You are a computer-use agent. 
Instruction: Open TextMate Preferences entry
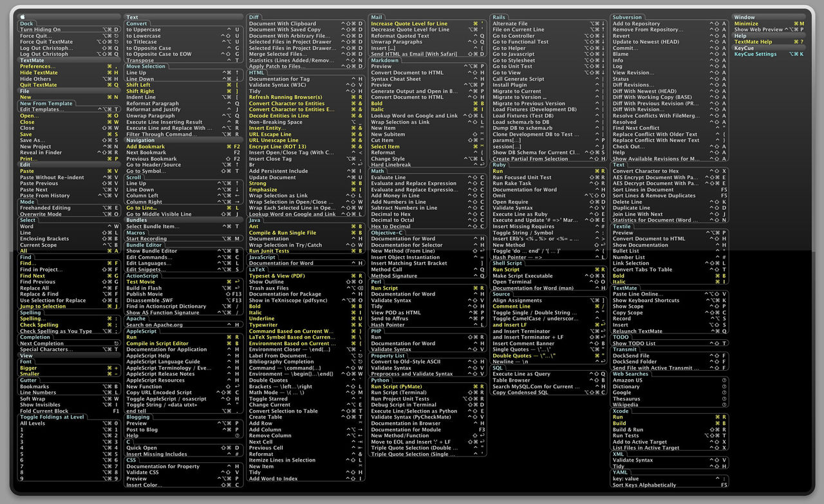coord(35,66)
